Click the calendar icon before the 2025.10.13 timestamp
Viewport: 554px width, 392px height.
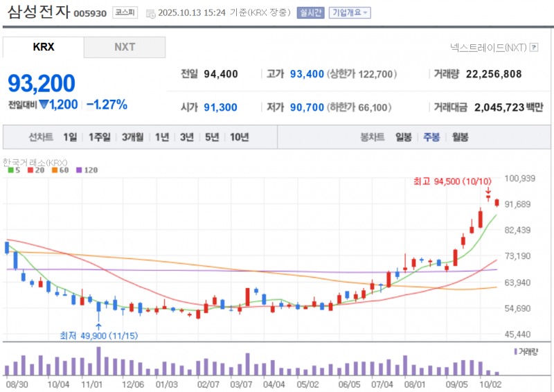click(x=152, y=13)
